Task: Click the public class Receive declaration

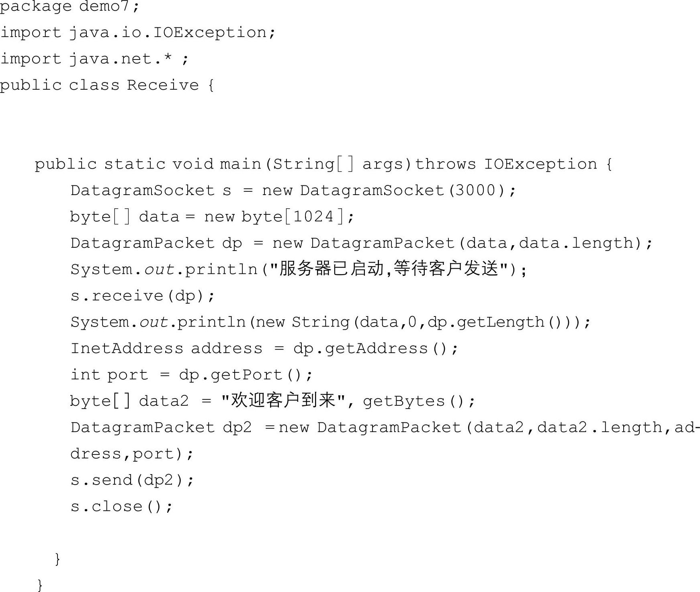Action: pyautogui.click(x=107, y=85)
